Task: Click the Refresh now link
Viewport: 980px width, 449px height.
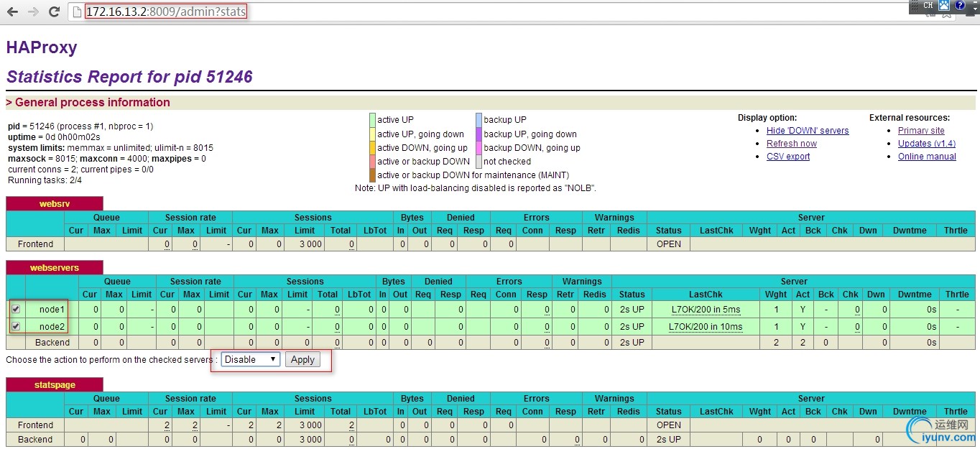Action: coord(791,144)
